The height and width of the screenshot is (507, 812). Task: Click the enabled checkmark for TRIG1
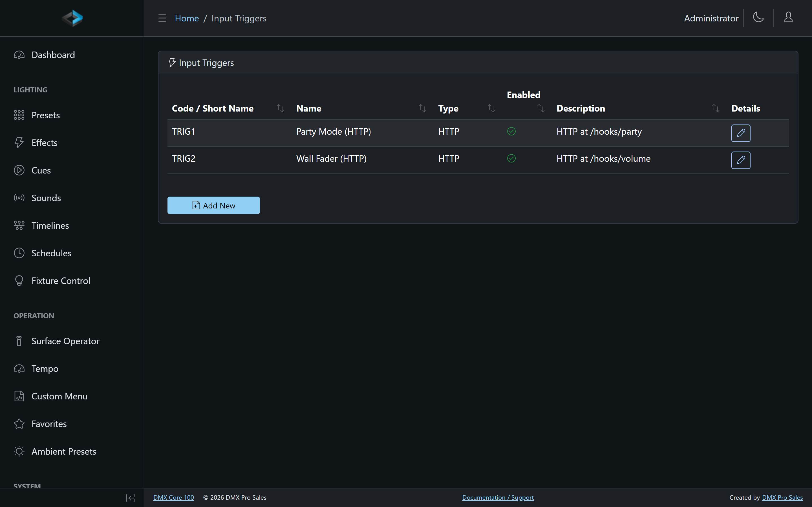[x=511, y=132]
